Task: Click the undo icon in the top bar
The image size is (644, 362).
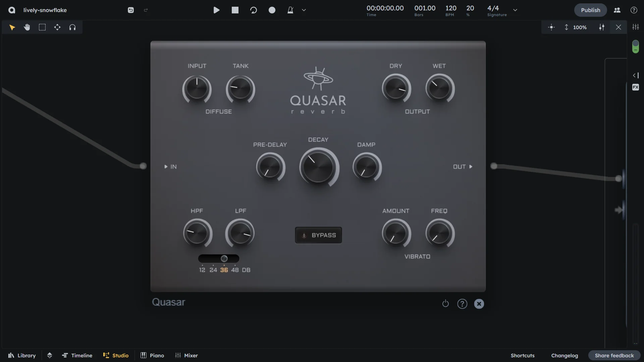Action: [x=130, y=10]
